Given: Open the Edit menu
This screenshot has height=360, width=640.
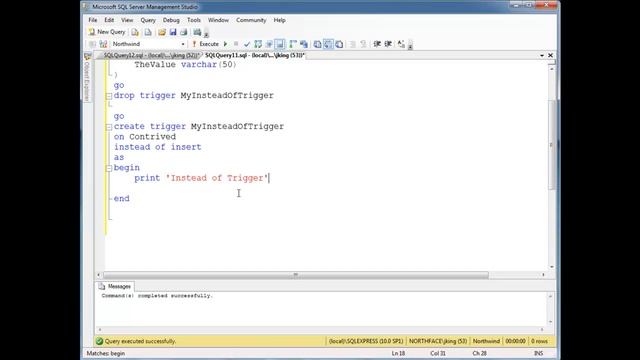Looking at the screenshot, I should [x=109, y=20].
